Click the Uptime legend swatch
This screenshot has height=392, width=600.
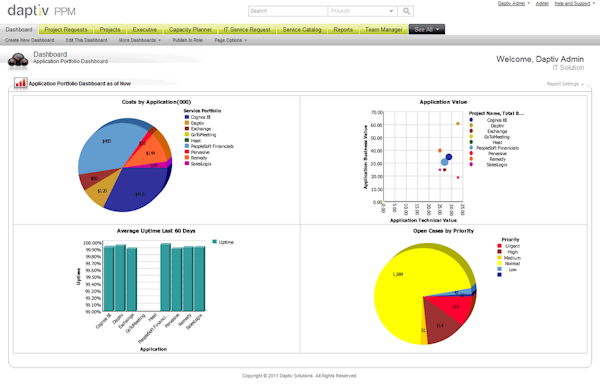tap(215, 242)
